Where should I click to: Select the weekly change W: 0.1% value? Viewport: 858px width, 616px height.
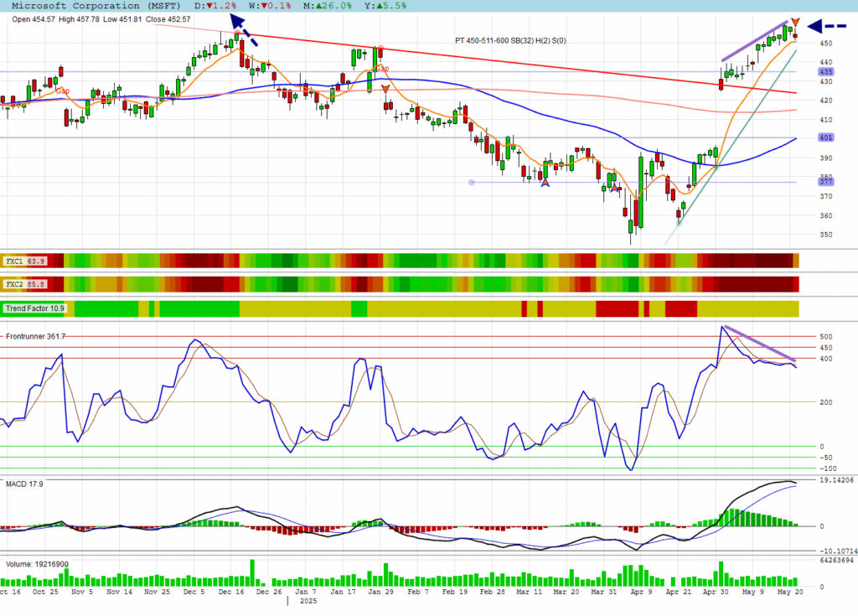click(x=270, y=6)
